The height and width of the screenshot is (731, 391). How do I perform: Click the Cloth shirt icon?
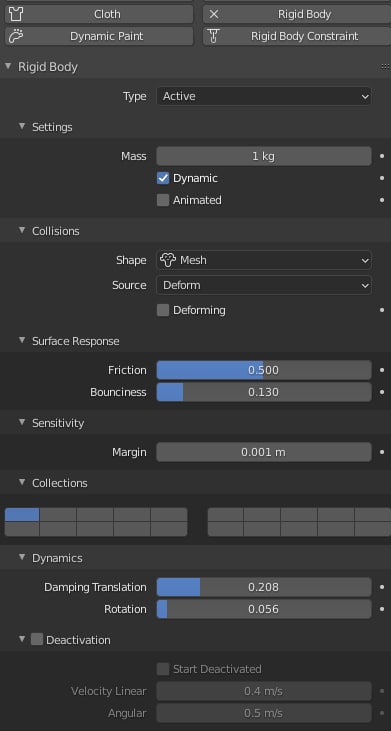16,14
